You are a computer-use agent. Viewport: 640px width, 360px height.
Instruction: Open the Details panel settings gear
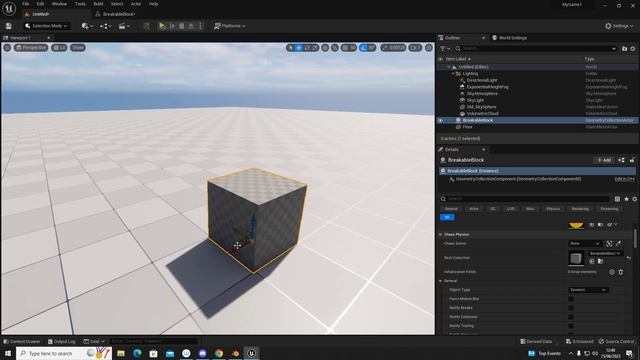click(635, 199)
